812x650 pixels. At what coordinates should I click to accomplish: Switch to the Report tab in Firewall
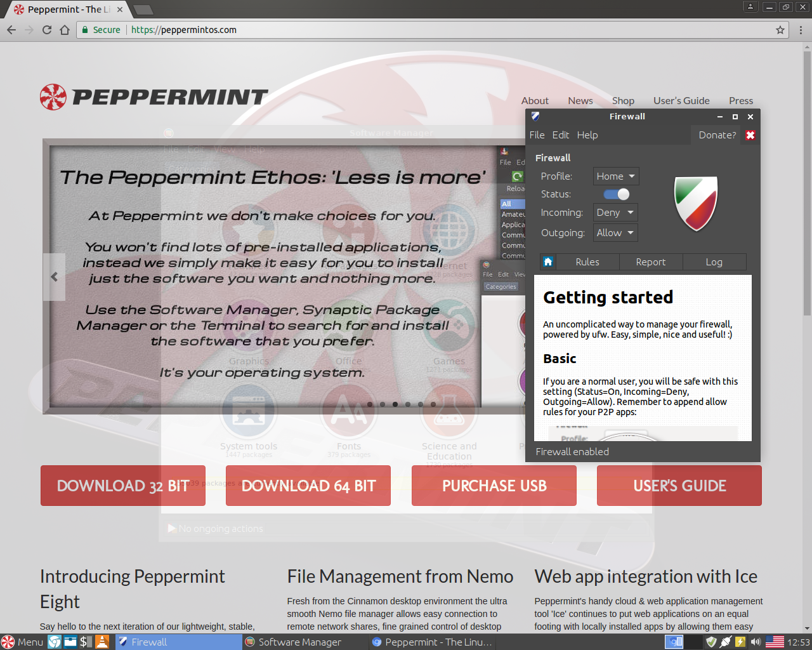[651, 262]
